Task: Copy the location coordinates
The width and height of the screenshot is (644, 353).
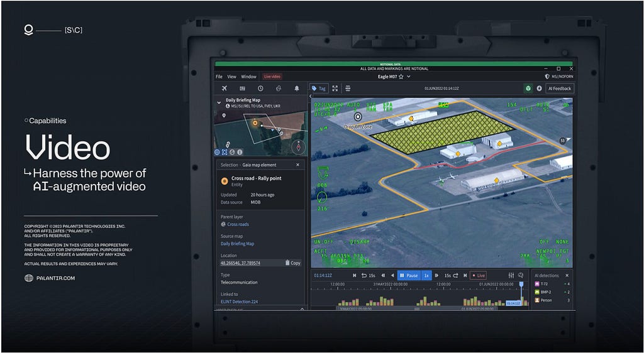Action: 293,263
